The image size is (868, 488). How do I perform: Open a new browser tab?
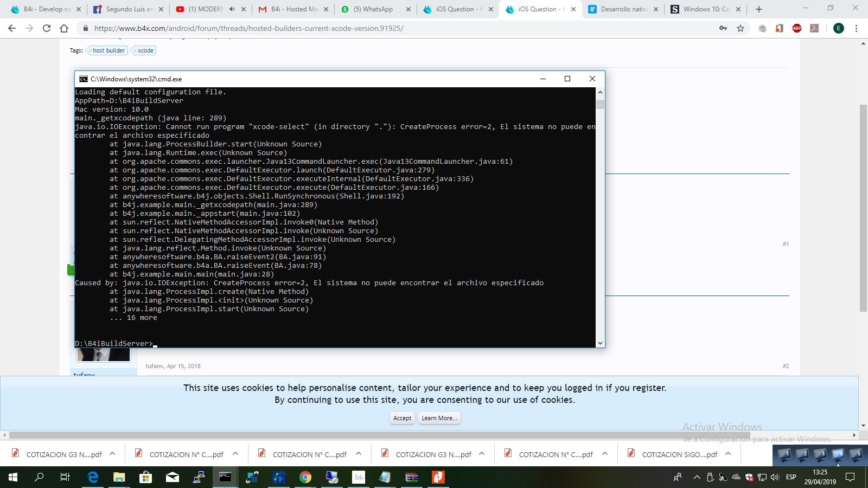point(759,9)
